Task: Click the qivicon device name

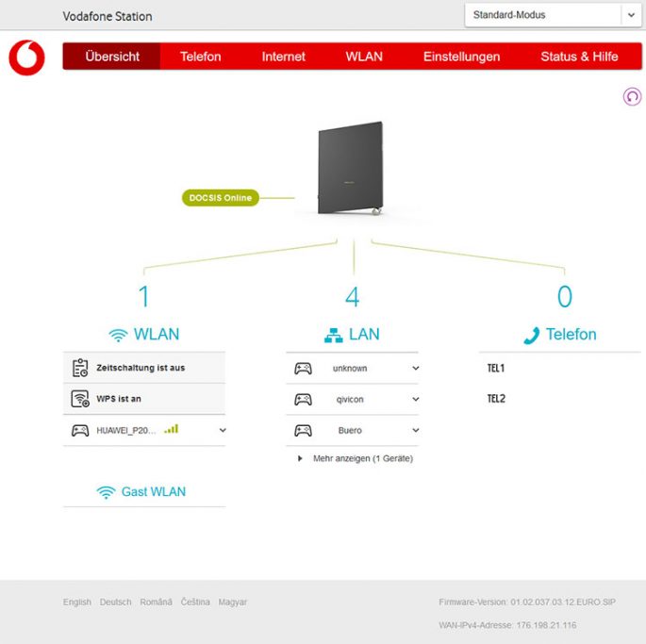Action: click(x=350, y=399)
